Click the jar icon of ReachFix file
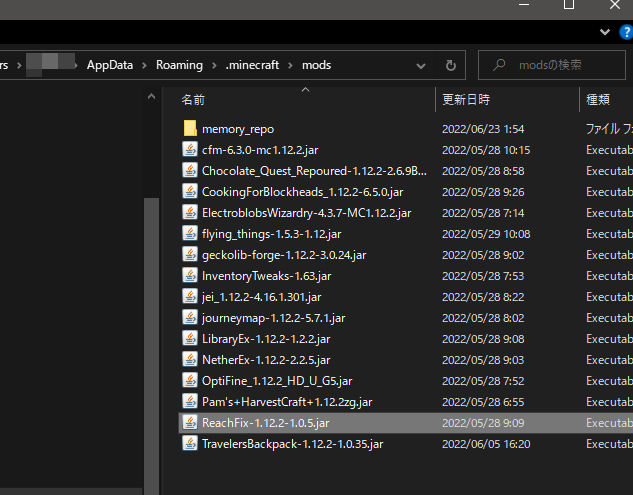This screenshot has height=495, width=633. coord(190,422)
